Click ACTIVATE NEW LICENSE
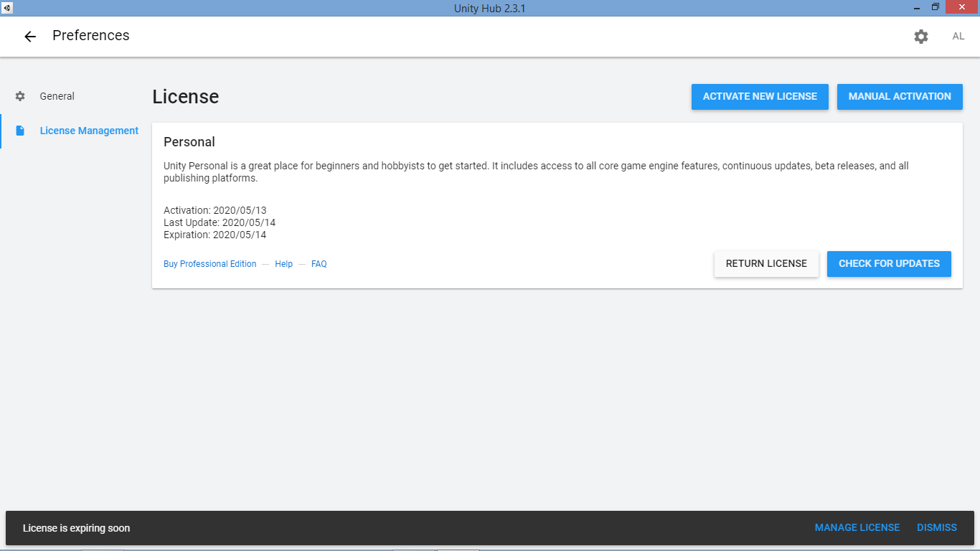 click(x=760, y=96)
